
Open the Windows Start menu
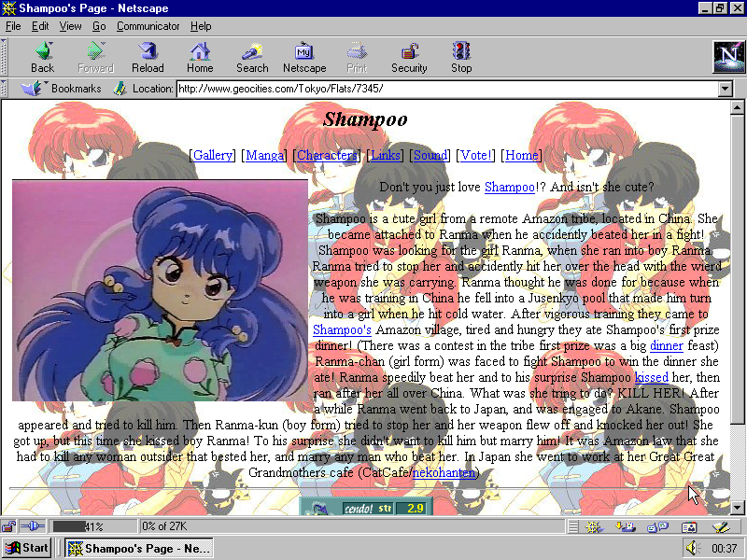[27, 548]
